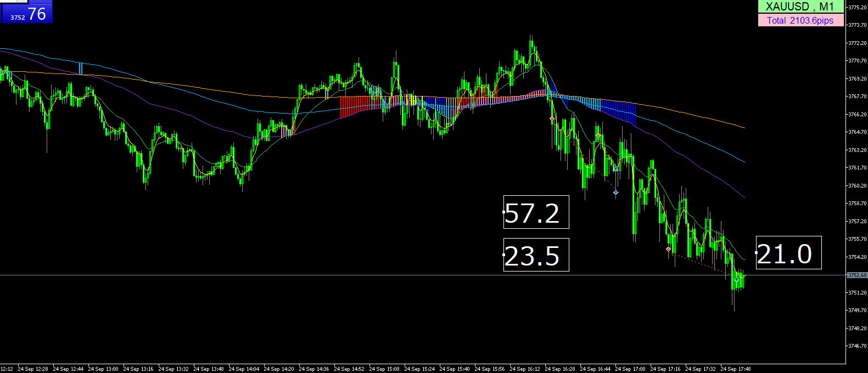The height and width of the screenshot is (373, 868).
Task: Click the 3752.68 current price tag on axis
Action: pos(857,275)
